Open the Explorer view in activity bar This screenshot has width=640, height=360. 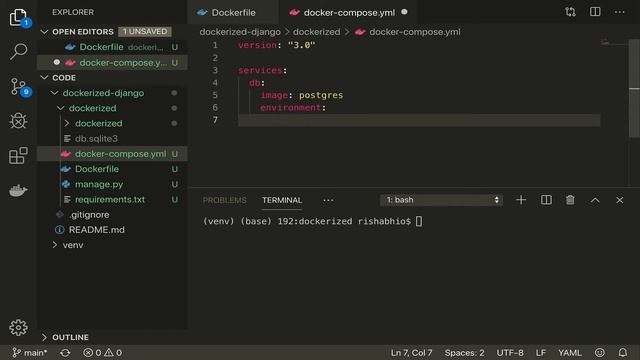click(x=18, y=17)
